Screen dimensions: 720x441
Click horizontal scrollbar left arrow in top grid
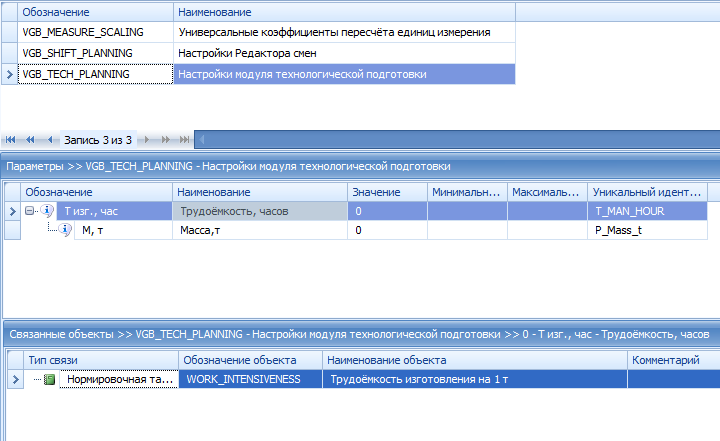(203, 139)
